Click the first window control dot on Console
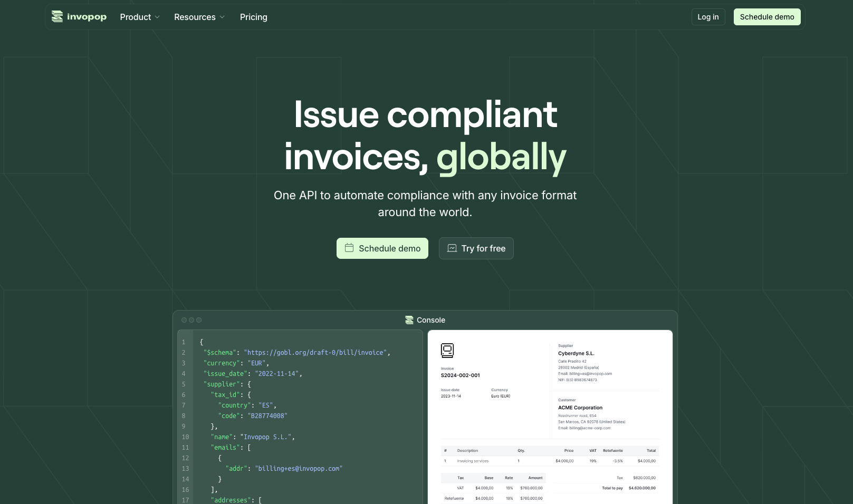Image resolution: width=853 pixels, height=504 pixels. tap(184, 319)
